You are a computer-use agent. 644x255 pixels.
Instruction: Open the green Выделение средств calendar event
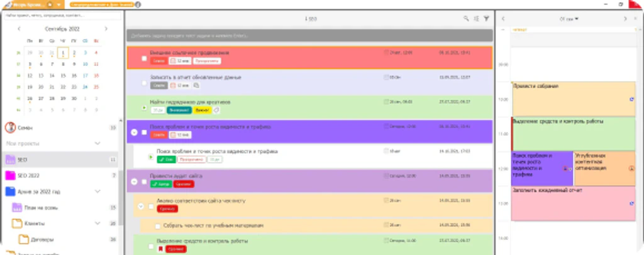[x=574, y=134]
